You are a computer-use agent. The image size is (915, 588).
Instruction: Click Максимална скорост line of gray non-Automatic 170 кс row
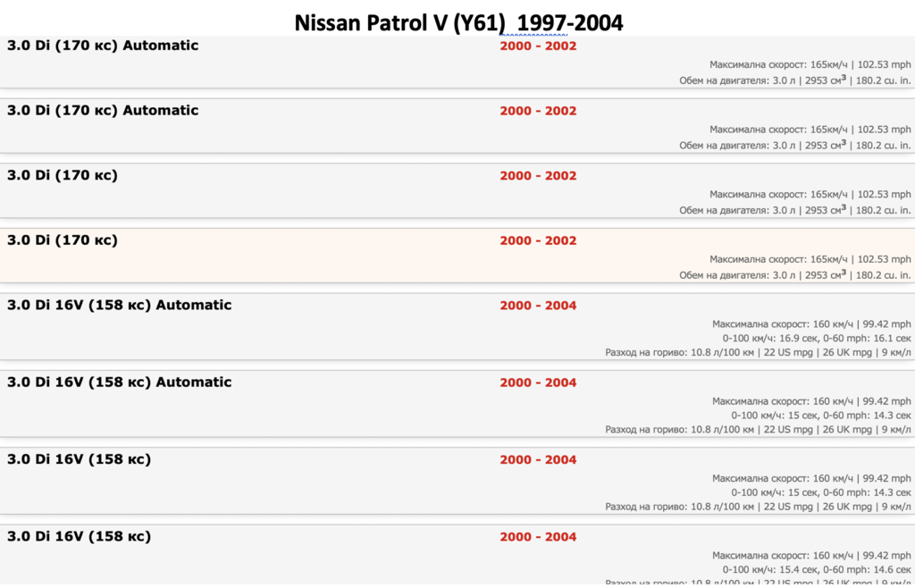click(810, 194)
